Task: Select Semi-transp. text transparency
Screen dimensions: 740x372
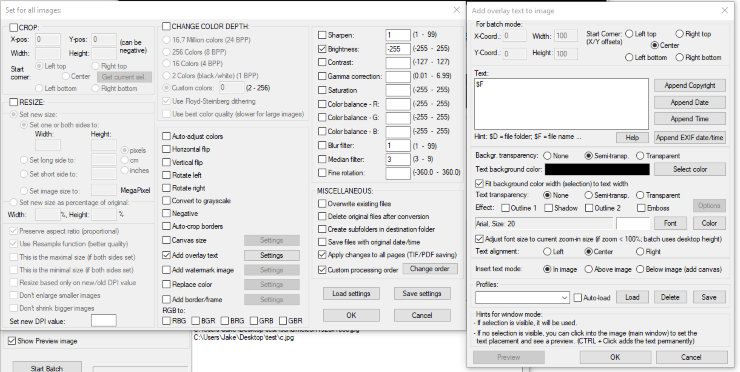Action: pos(589,195)
